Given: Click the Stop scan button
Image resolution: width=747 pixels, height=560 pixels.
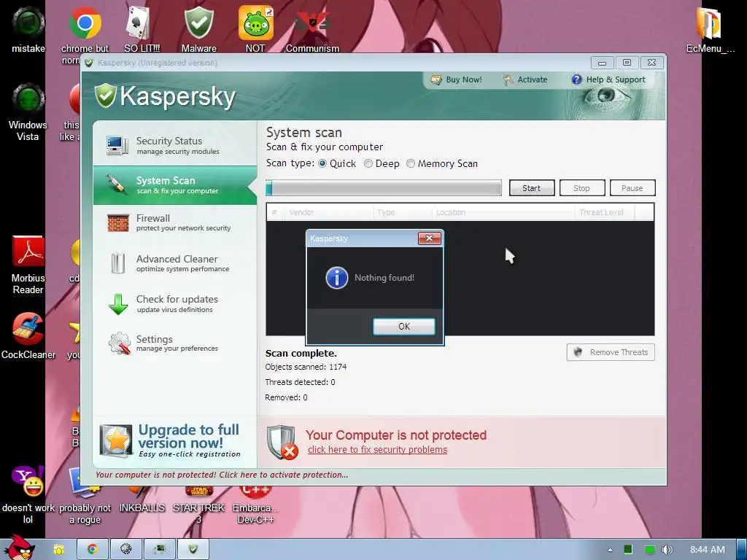Looking at the screenshot, I should [x=582, y=187].
